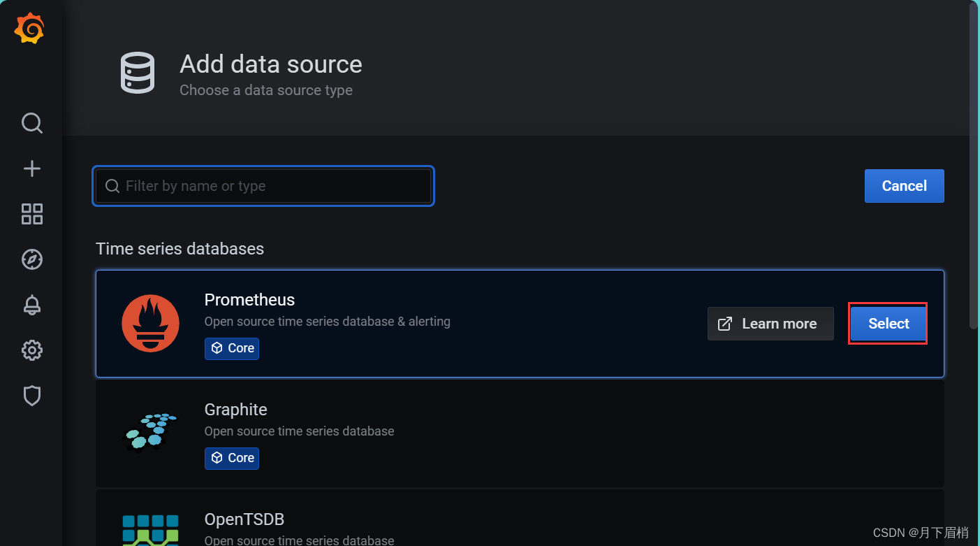Cancel adding a data source
Screen dimensions: 980x546
coord(904,186)
